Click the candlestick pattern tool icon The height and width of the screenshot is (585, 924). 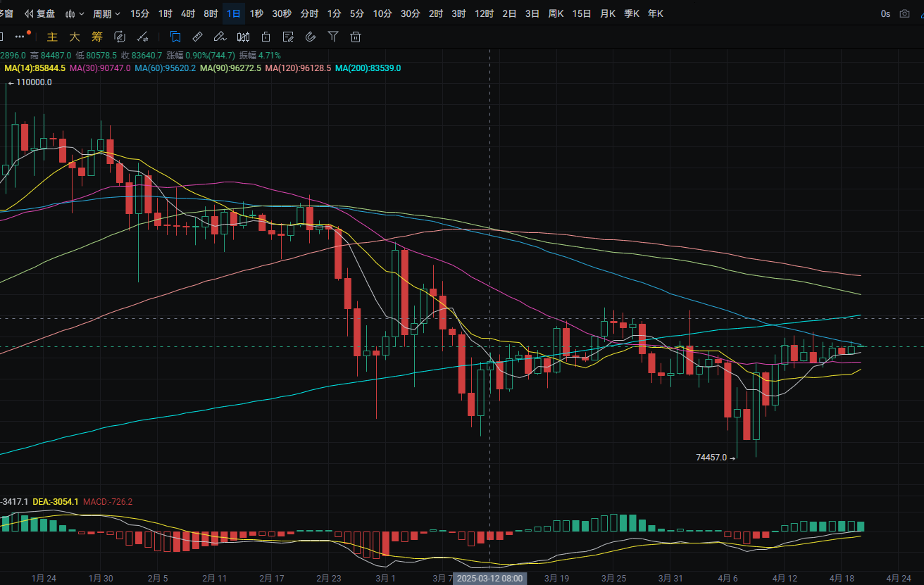click(x=243, y=37)
